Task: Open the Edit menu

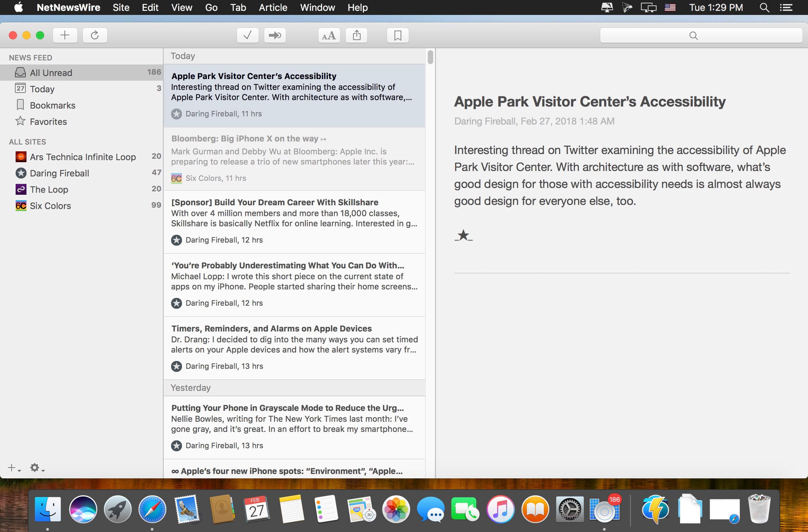Action: (x=150, y=7)
